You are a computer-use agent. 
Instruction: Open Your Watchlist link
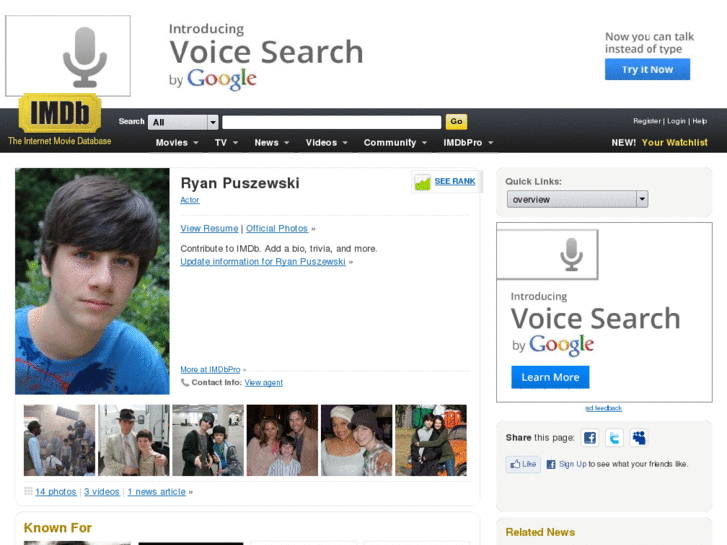[675, 142]
